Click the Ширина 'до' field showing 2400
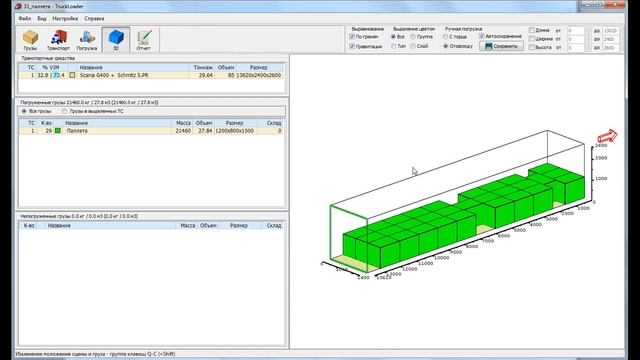Screen dimensions: 640x360 (x=611, y=39)
